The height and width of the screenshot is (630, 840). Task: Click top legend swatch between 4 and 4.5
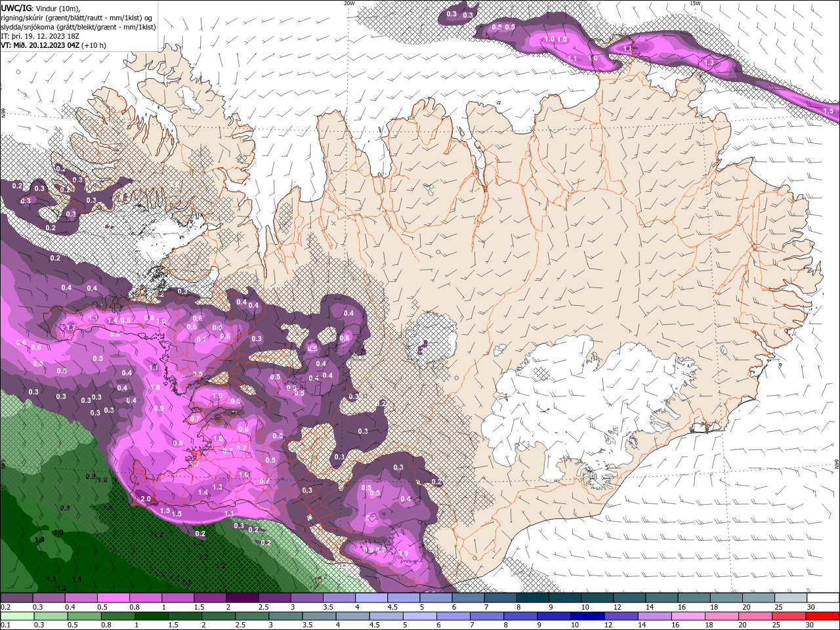click(x=371, y=598)
